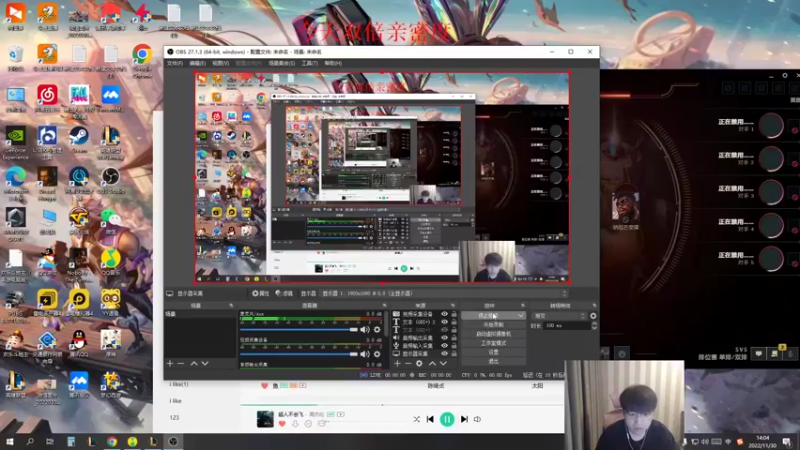Open the 渐变 transition type dropdown
Viewport: 800px width, 450px height.
[559, 316]
